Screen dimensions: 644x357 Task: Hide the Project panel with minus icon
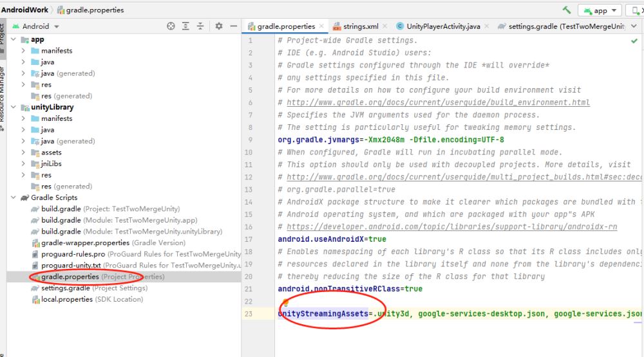point(233,26)
